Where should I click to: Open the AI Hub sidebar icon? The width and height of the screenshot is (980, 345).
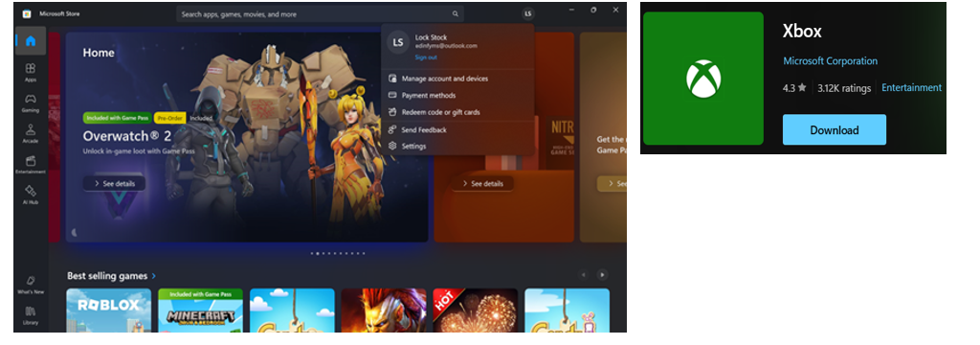pyautogui.click(x=30, y=195)
